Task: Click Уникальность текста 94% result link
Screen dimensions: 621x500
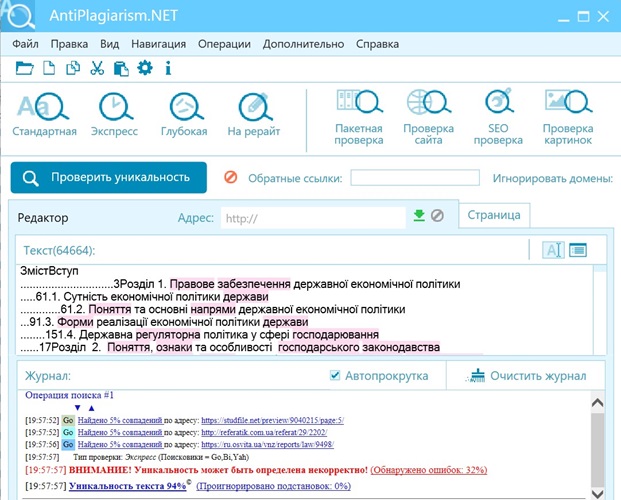Action: tap(128, 486)
